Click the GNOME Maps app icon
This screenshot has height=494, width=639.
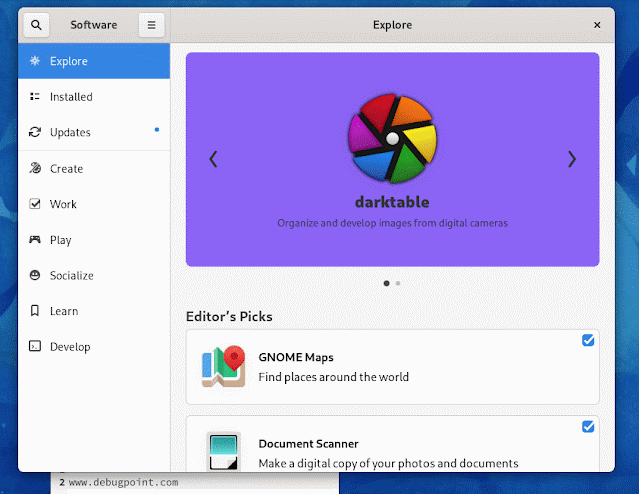click(x=223, y=366)
